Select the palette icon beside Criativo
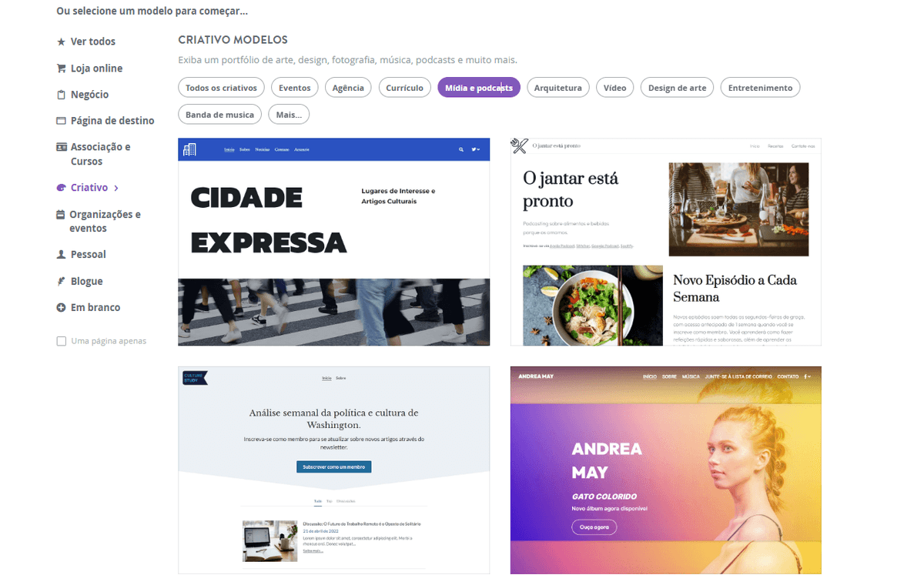 pos(62,187)
